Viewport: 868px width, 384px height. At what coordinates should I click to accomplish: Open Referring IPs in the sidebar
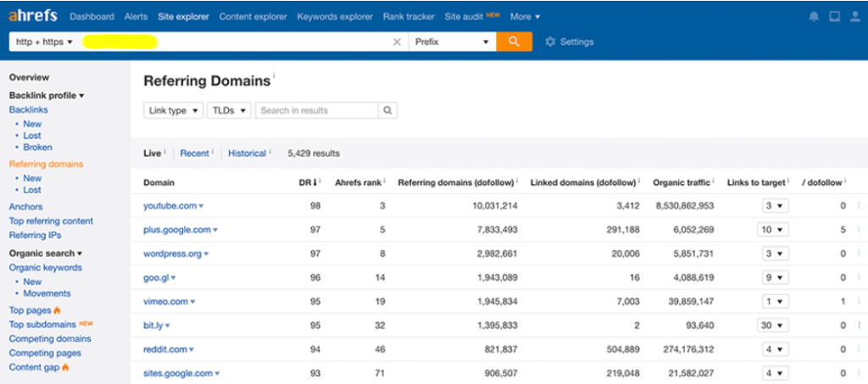35,235
